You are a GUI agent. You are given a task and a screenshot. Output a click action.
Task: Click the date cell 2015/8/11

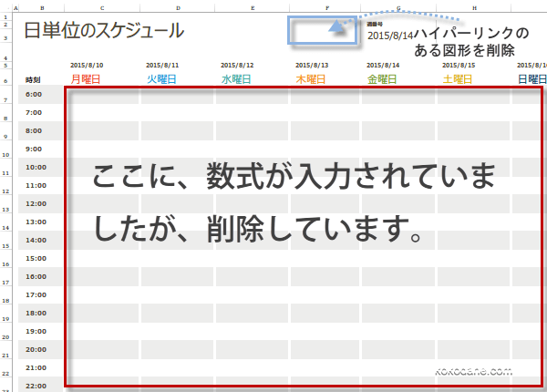point(162,66)
